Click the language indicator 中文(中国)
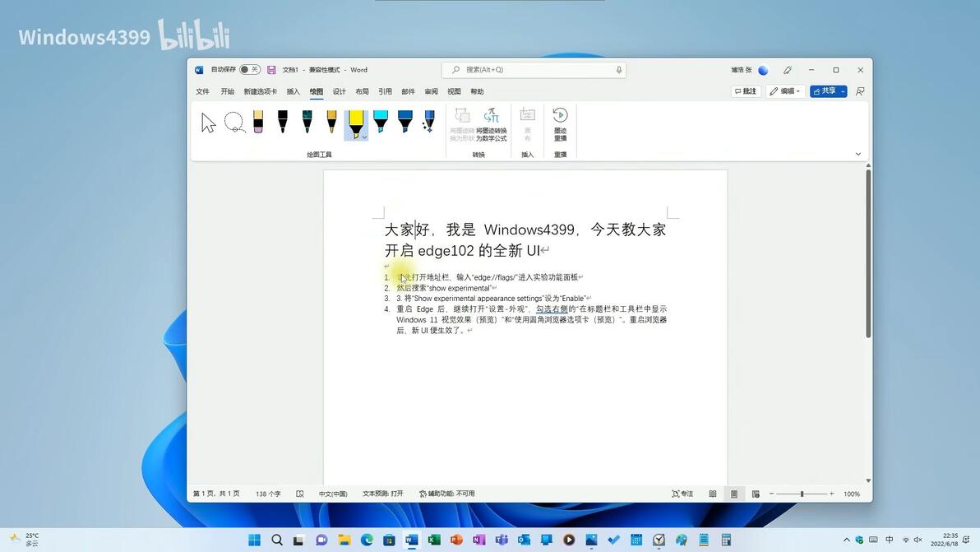Image resolution: width=980 pixels, height=552 pixels. 332,494
